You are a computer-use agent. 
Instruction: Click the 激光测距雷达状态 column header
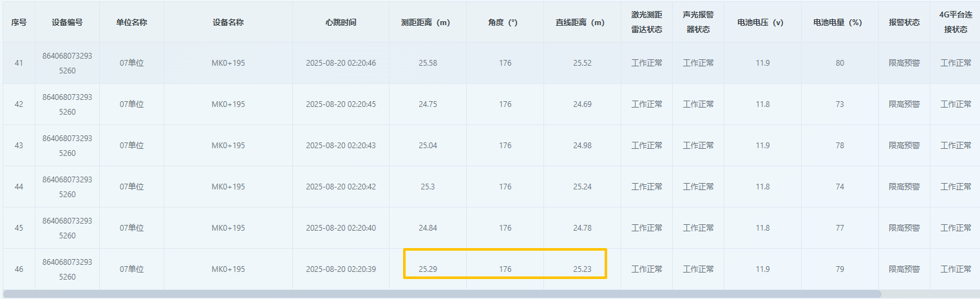[646, 22]
